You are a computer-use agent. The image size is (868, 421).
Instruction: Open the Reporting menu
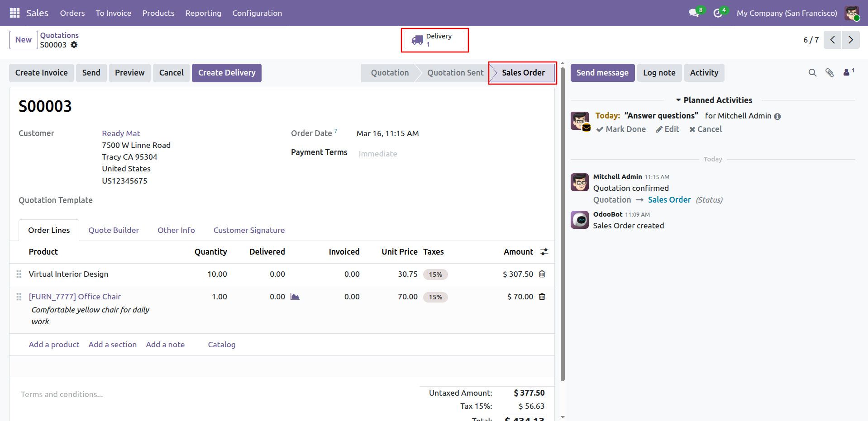point(203,13)
